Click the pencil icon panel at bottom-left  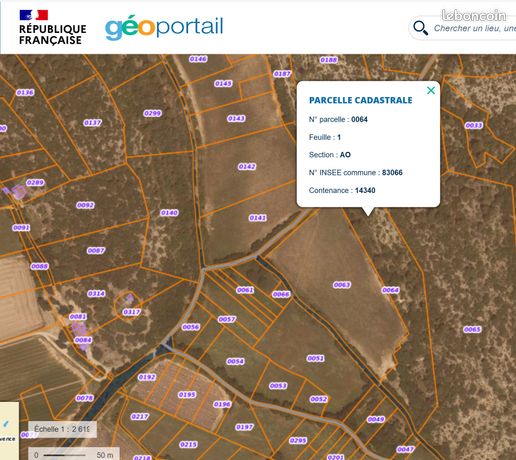[9, 431]
